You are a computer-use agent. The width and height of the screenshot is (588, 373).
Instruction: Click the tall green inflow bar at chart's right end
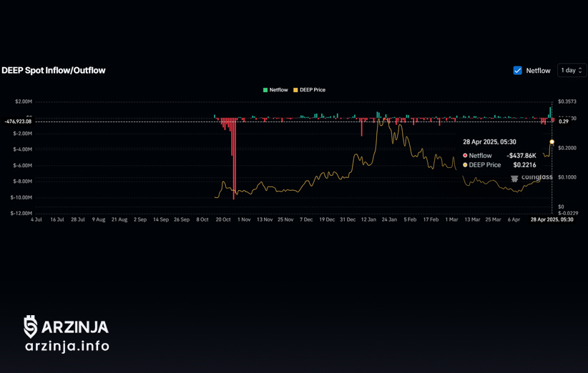551,112
